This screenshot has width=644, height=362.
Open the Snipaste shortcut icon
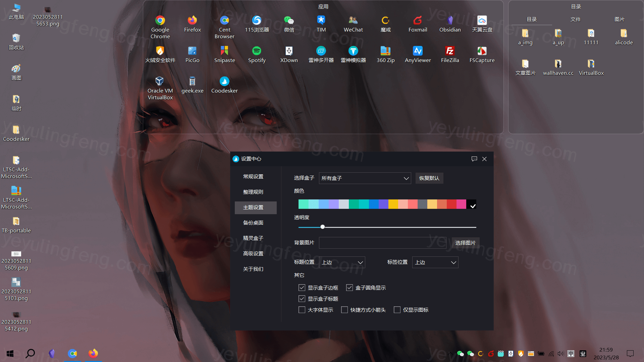point(224,51)
